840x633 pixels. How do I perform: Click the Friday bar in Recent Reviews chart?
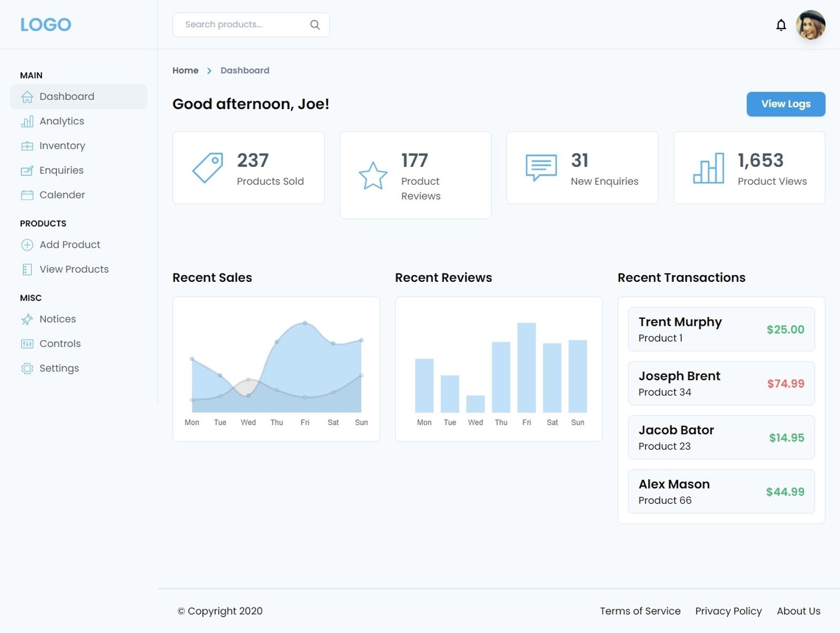(527, 367)
